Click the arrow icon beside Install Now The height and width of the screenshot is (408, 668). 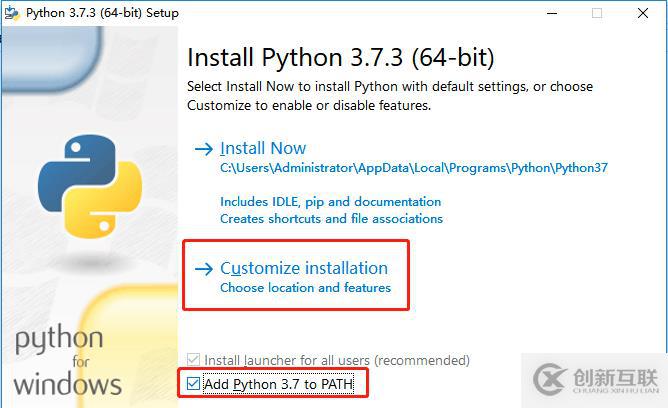pos(204,149)
